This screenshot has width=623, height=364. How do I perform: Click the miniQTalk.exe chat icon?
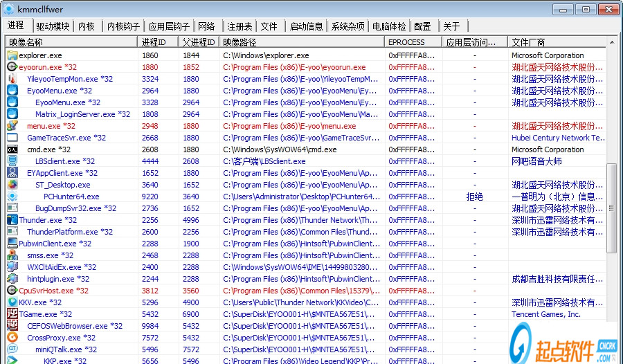pos(12,349)
